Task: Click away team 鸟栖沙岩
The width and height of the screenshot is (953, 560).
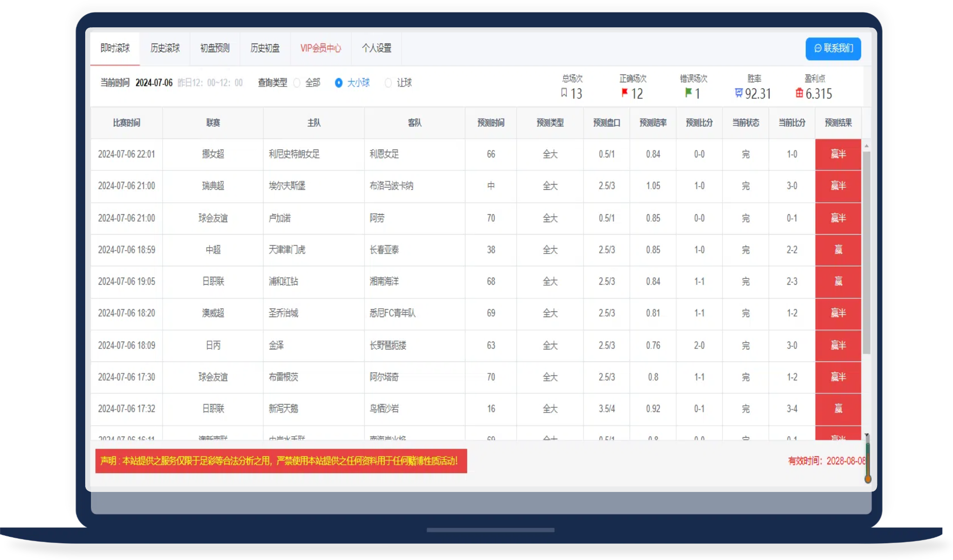Action: 384,409
